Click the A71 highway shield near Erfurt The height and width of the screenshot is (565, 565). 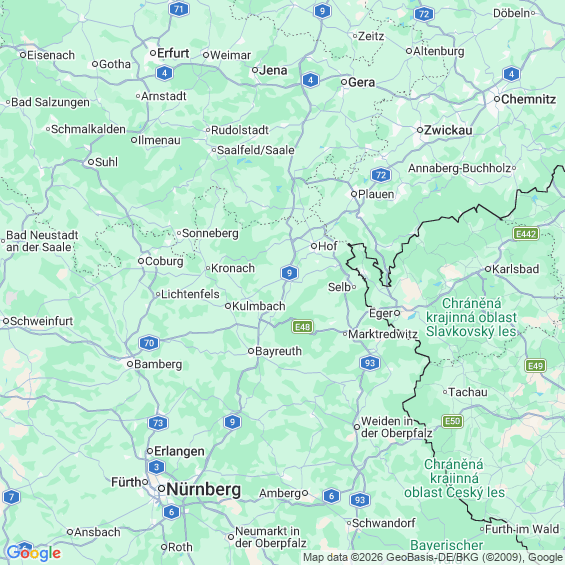(179, 9)
